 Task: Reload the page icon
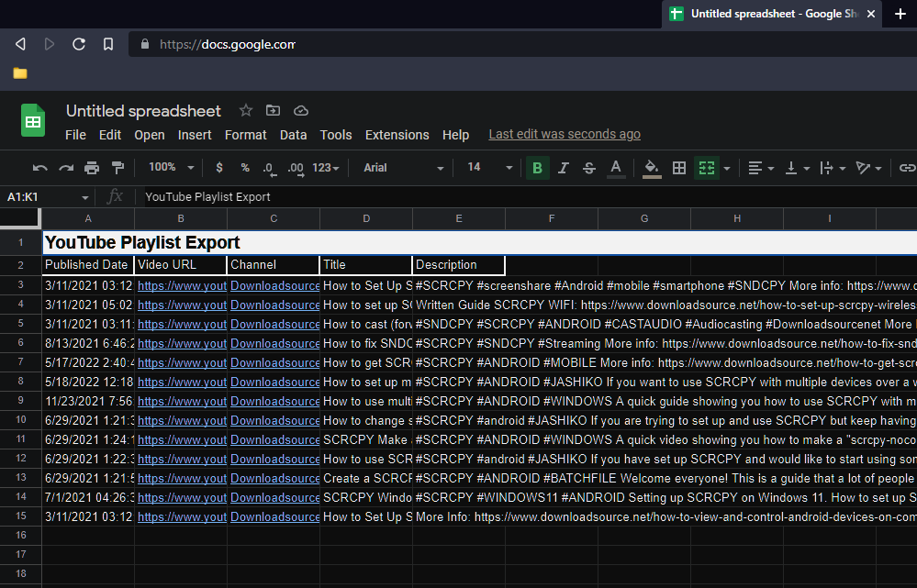[79, 44]
